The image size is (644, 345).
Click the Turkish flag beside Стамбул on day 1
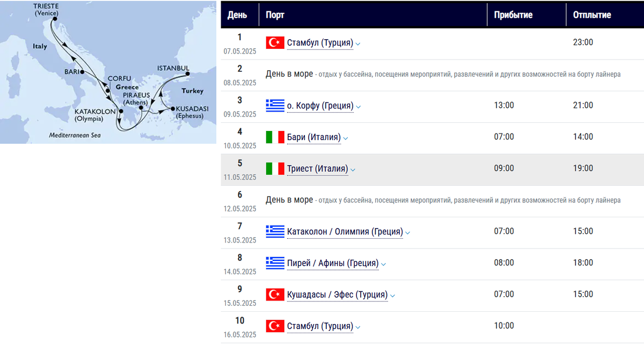tap(275, 43)
